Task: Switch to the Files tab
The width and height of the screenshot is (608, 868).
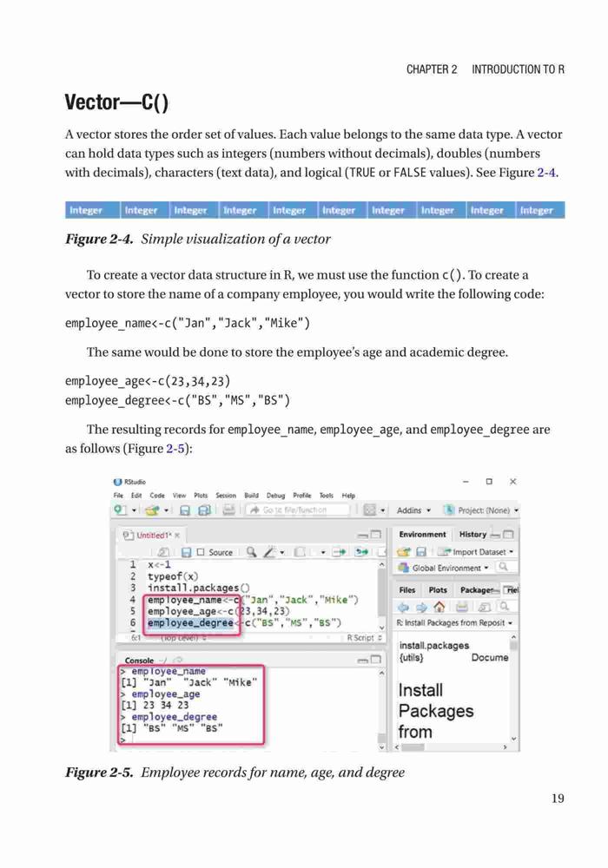Action: pyautogui.click(x=407, y=590)
